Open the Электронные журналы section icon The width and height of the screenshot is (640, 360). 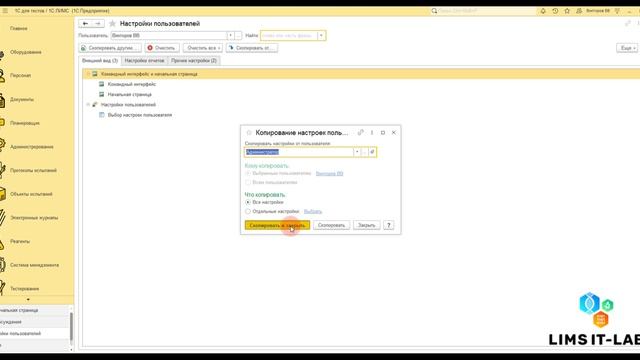2,218
